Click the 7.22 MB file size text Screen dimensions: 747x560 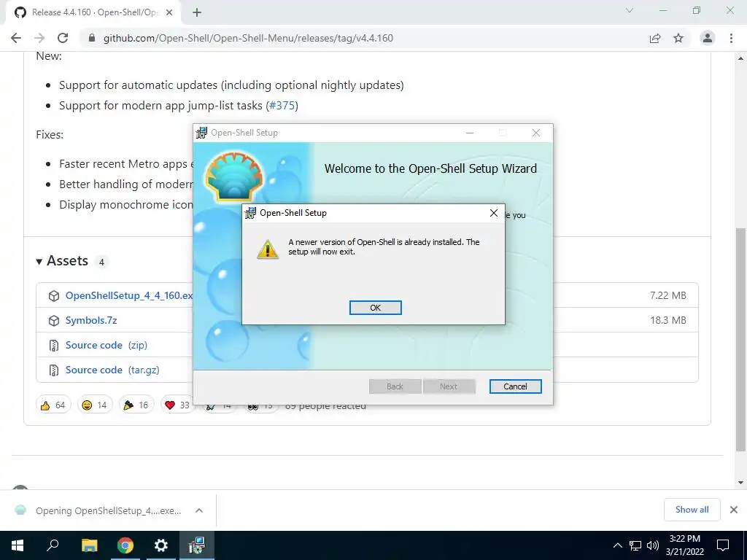click(x=668, y=295)
